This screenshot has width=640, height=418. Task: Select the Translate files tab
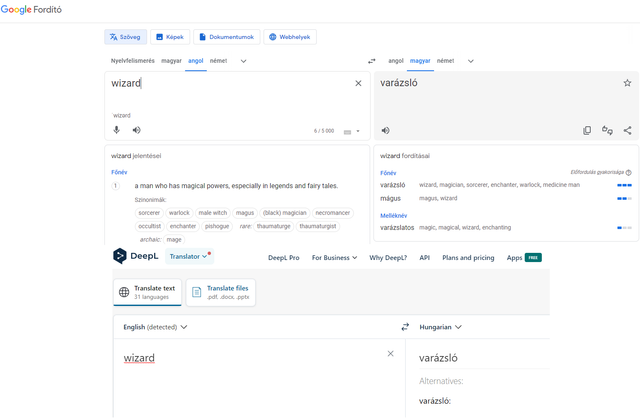coord(221,292)
